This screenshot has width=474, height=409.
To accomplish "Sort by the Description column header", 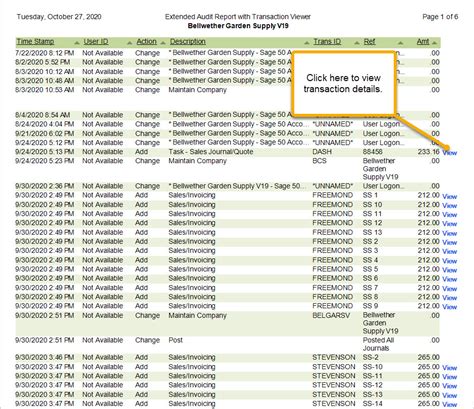I will (x=188, y=42).
